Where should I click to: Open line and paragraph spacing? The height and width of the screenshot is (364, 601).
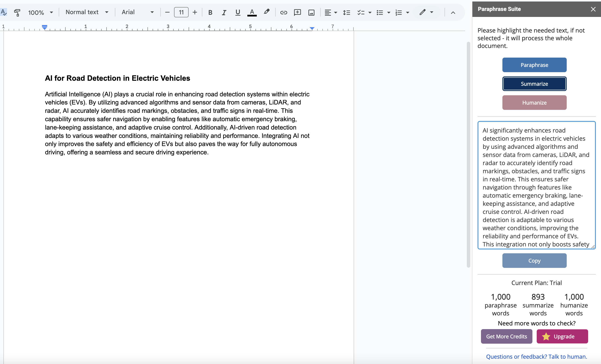tap(346, 12)
